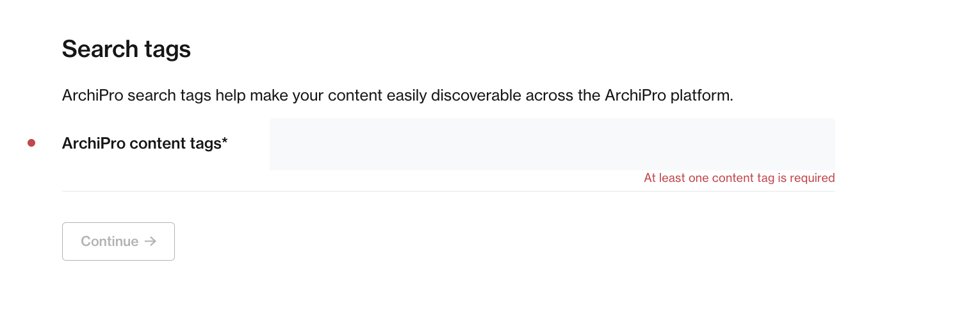This screenshot has width=980, height=319.
Task: Click the word 'Continue' on the button
Action: click(110, 241)
